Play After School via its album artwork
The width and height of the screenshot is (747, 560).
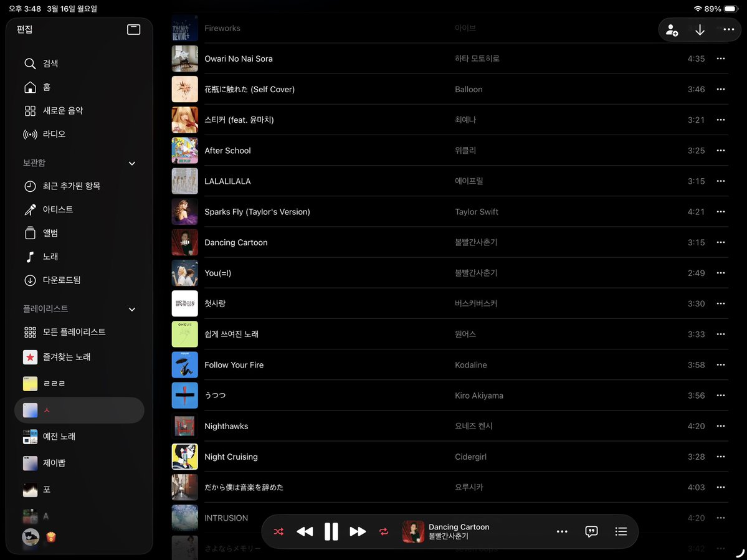pos(185,151)
